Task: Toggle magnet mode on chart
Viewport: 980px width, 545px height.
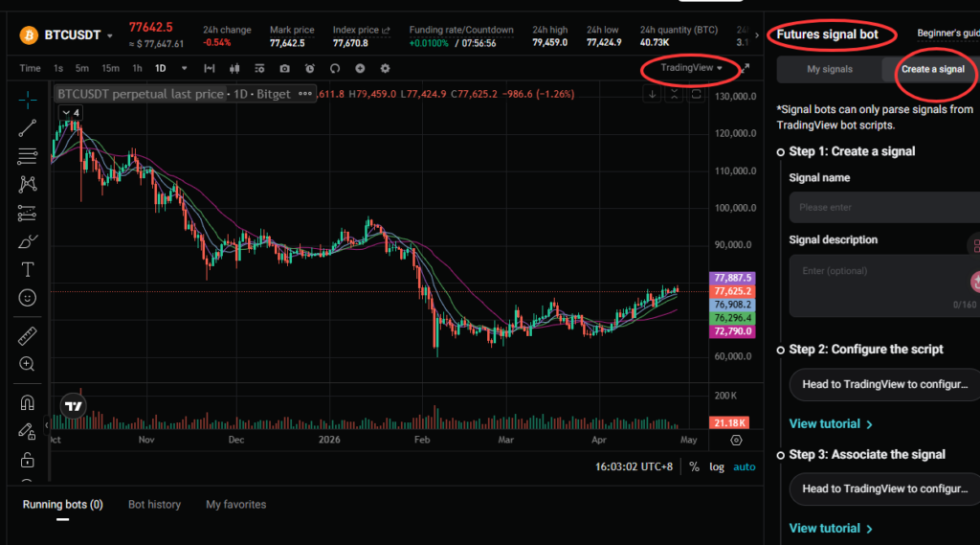Action: tap(27, 402)
